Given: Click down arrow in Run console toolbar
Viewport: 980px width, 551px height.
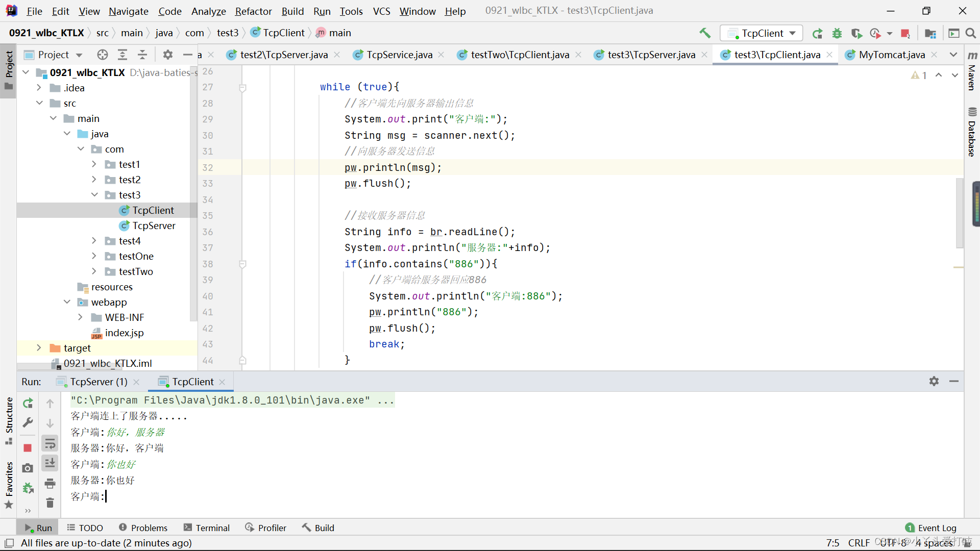Looking at the screenshot, I should point(50,423).
